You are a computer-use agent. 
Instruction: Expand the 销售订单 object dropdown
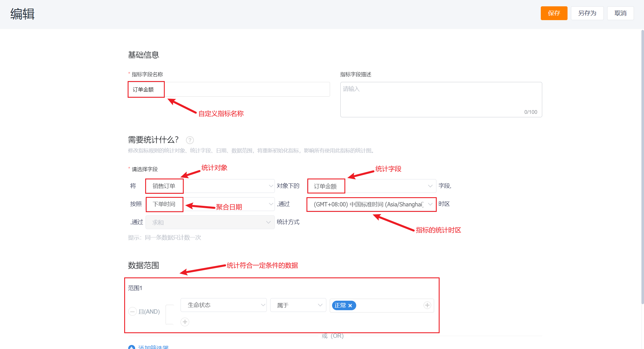[210, 186]
